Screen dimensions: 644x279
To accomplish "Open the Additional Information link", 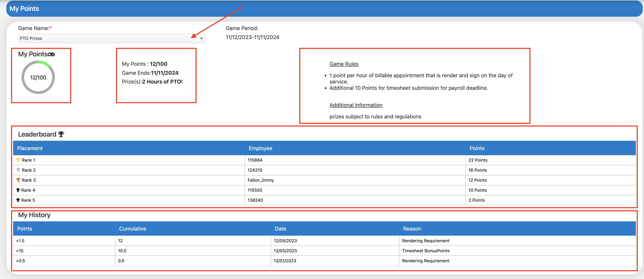I will (x=356, y=105).
